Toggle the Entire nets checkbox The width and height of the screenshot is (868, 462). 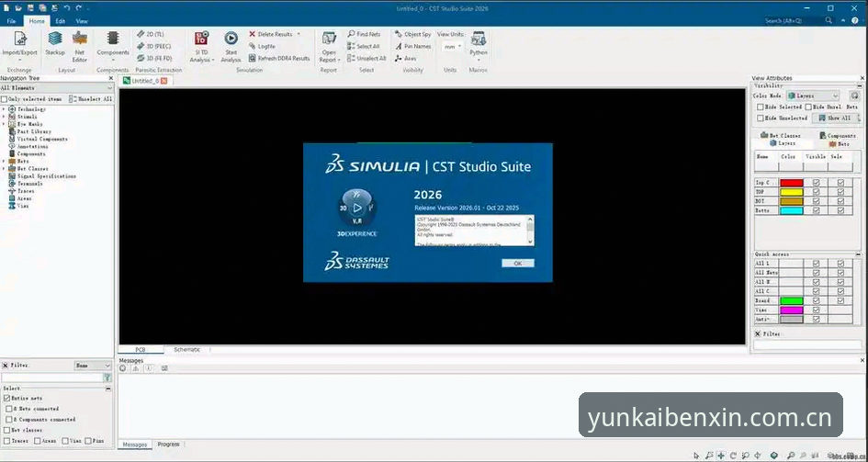tap(6, 398)
